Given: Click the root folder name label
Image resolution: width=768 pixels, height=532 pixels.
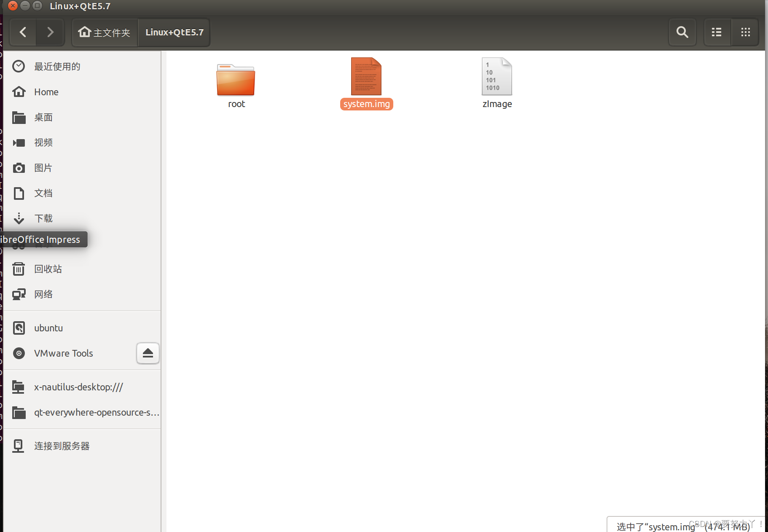Looking at the screenshot, I should [x=236, y=104].
